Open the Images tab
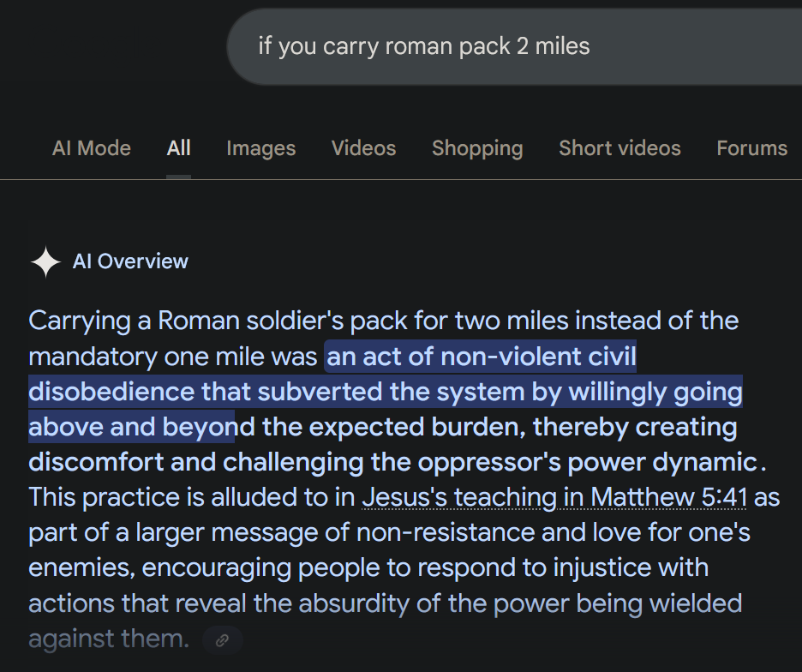 (260, 148)
